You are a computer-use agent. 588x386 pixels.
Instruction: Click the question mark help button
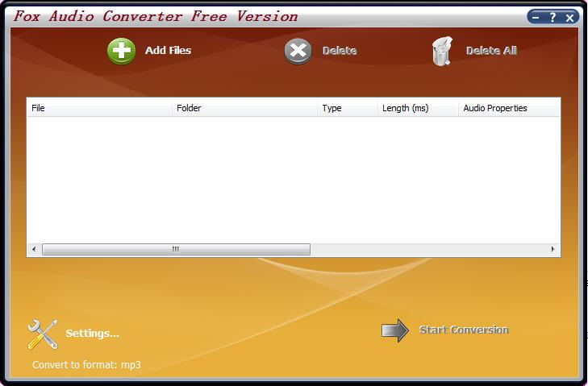click(x=553, y=17)
